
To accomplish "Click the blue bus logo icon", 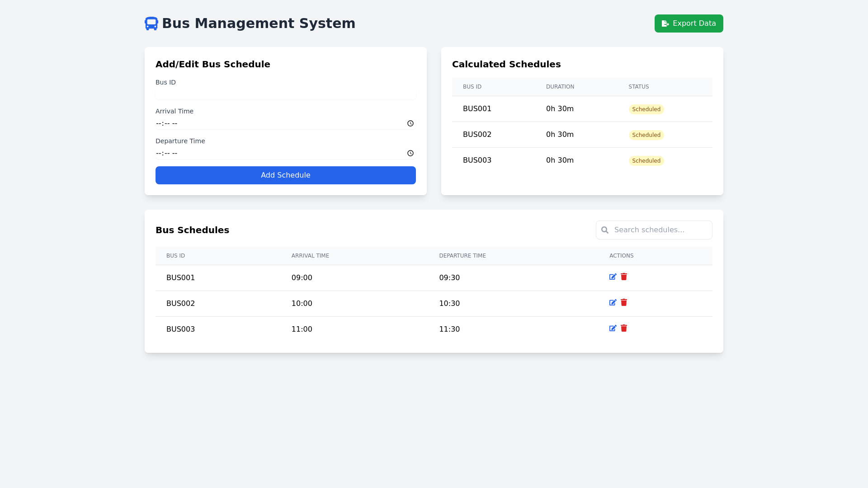I will pos(151,23).
